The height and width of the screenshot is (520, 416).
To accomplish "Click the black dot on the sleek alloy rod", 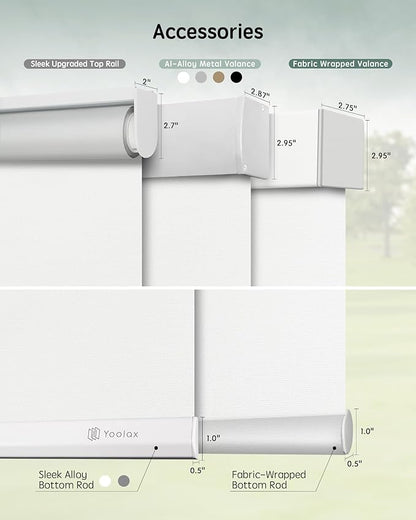I will coord(156,448).
